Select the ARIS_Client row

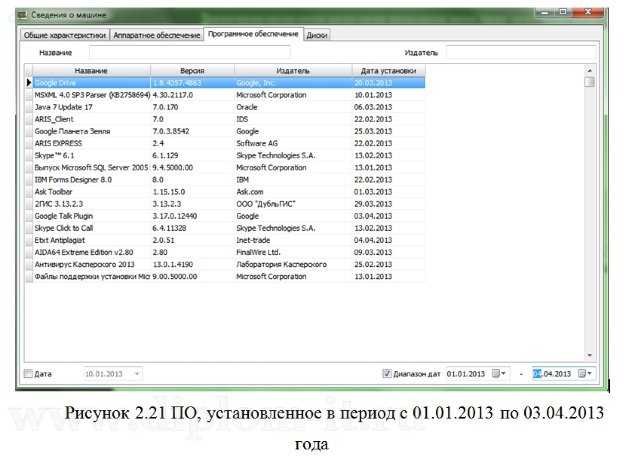[229, 119]
